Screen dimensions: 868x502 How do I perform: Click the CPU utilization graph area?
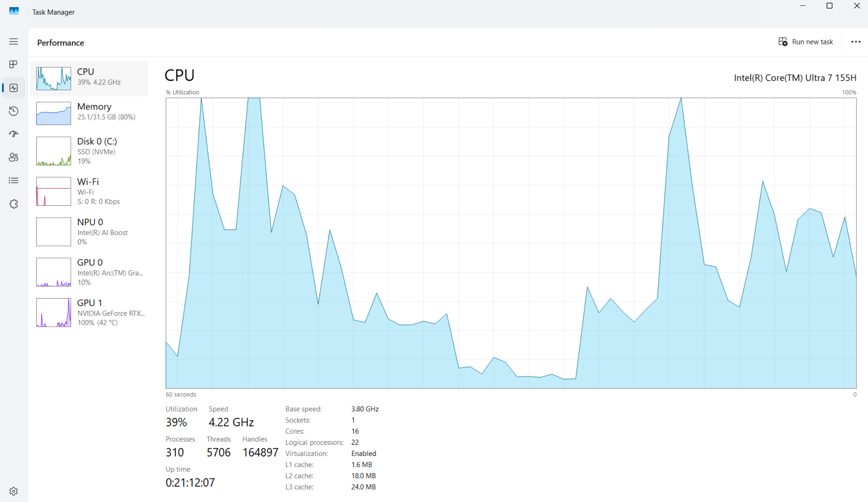coord(511,243)
